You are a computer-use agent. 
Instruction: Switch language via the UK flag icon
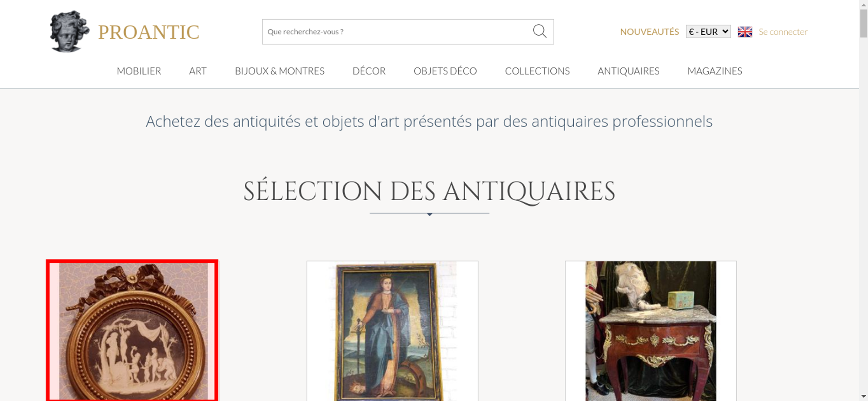tap(745, 32)
